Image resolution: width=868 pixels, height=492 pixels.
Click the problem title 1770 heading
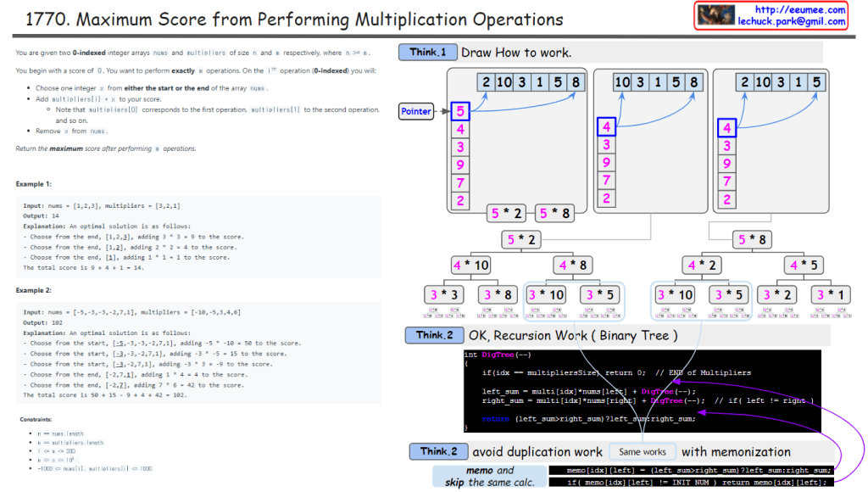point(293,18)
